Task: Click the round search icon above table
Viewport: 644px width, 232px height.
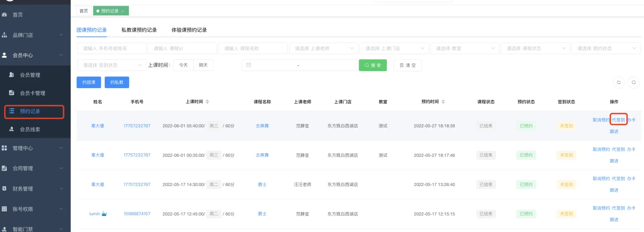Action: click(634, 82)
